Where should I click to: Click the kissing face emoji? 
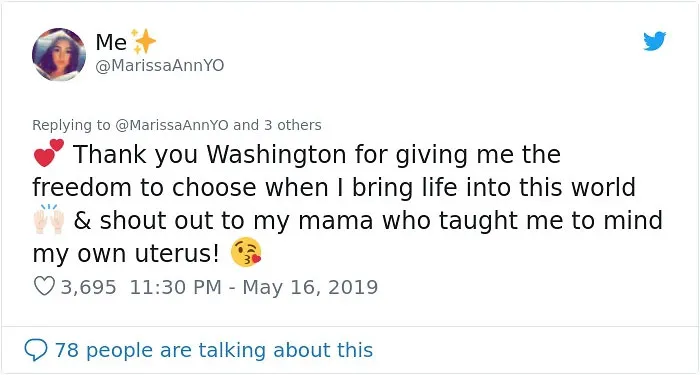pyautogui.click(x=246, y=253)
